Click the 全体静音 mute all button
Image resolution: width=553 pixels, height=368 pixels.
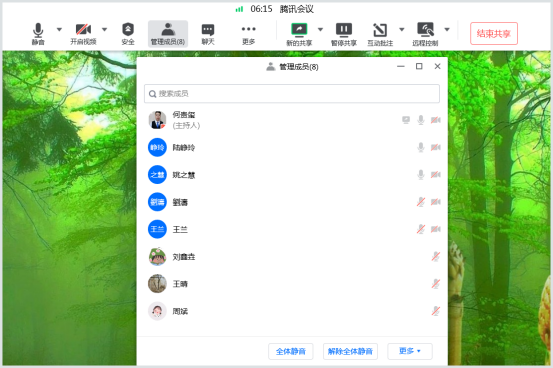pos(291,351)
